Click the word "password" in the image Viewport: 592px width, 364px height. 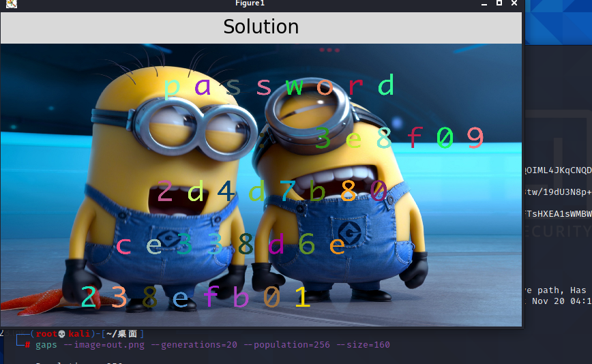pyautogui.click(x=280, y=86)
